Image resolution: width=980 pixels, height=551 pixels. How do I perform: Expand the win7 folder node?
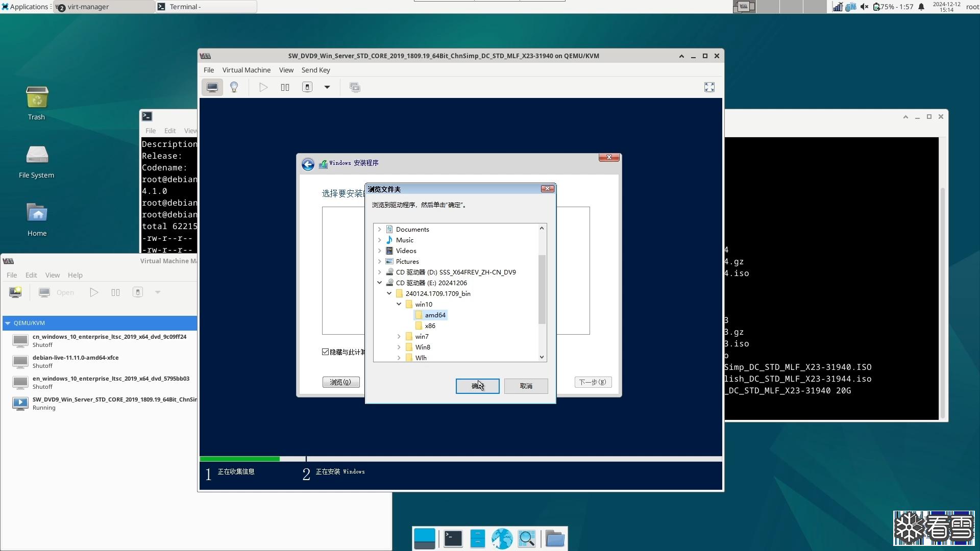399,336
